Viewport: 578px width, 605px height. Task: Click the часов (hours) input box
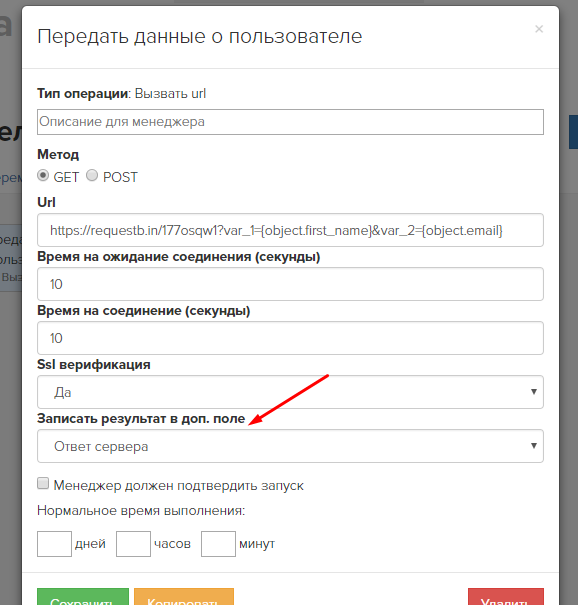tap(134, 544)
